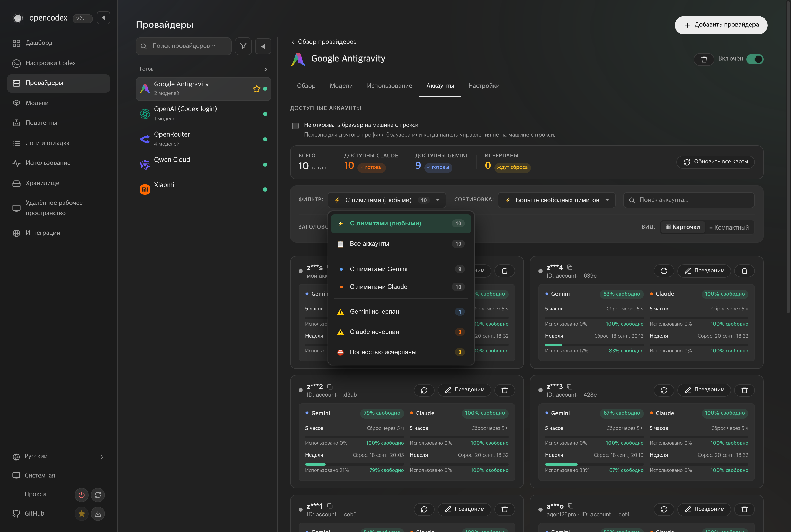Choose 'С лимитами Claude' filter option
Image resolution: width=791 pixels, height=532 pixels.
[x=401, y=287]
